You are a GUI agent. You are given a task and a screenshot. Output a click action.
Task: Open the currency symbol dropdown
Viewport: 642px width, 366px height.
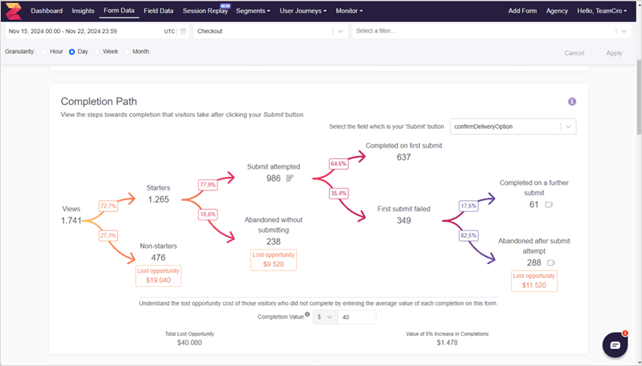point(325,317)
